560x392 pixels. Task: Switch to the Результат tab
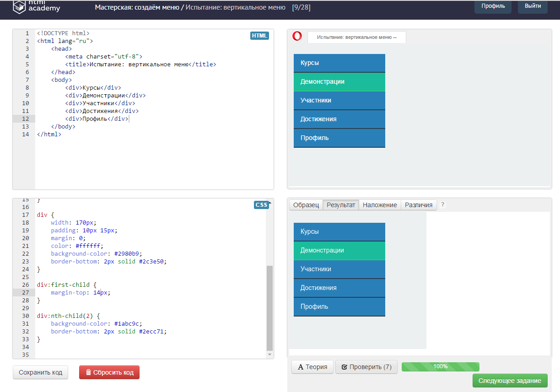point(341,205)
